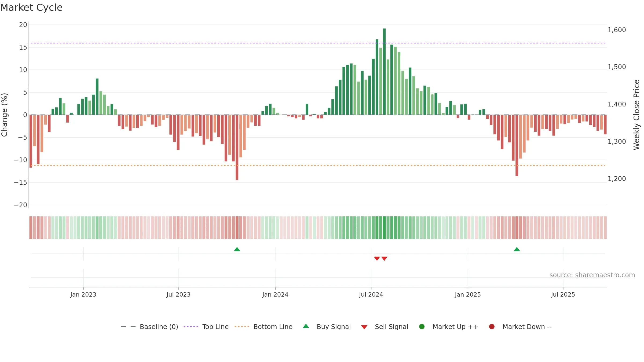
Task: Click the purple dotted Top Line
Action: [318, 43]
